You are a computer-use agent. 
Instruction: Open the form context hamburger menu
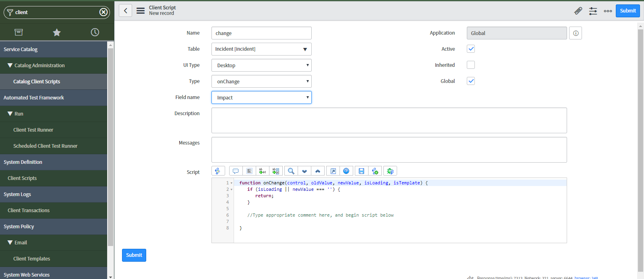(x=141, y=10)
